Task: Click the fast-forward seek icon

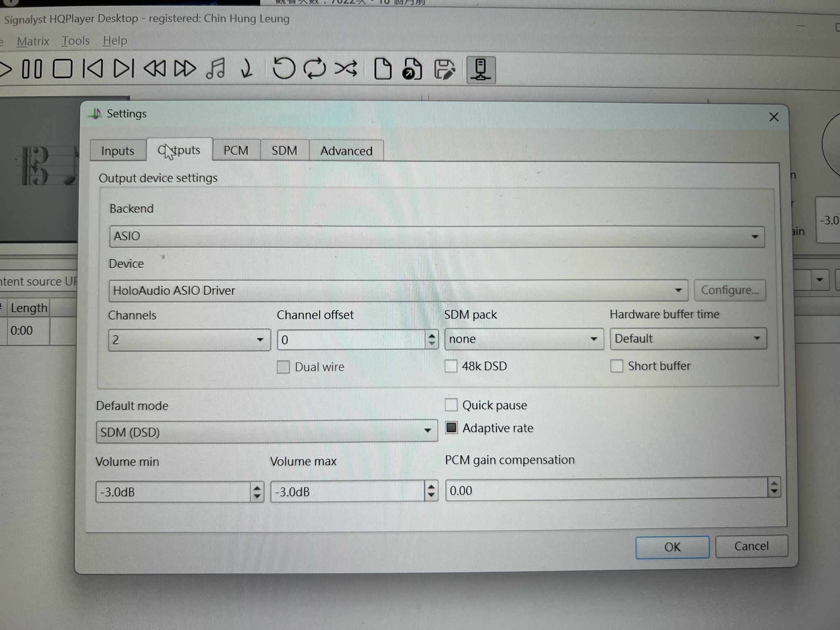Action: tap(185, 68)
